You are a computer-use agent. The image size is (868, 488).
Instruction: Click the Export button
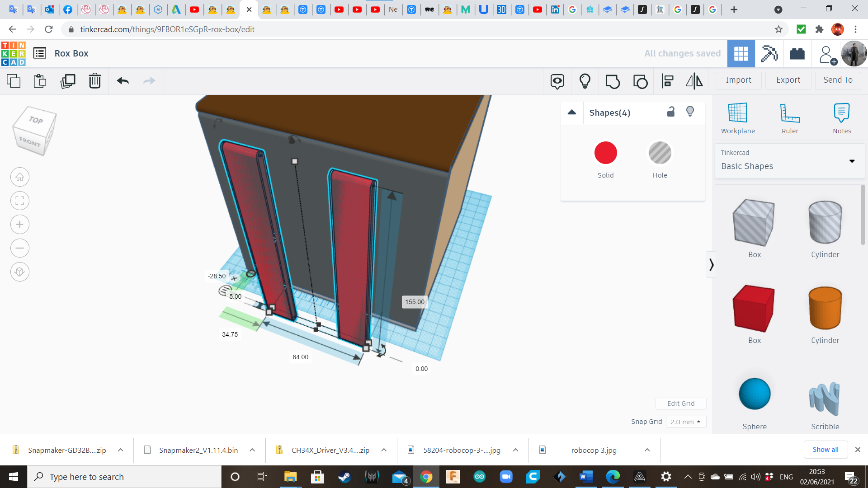[788, 80]
